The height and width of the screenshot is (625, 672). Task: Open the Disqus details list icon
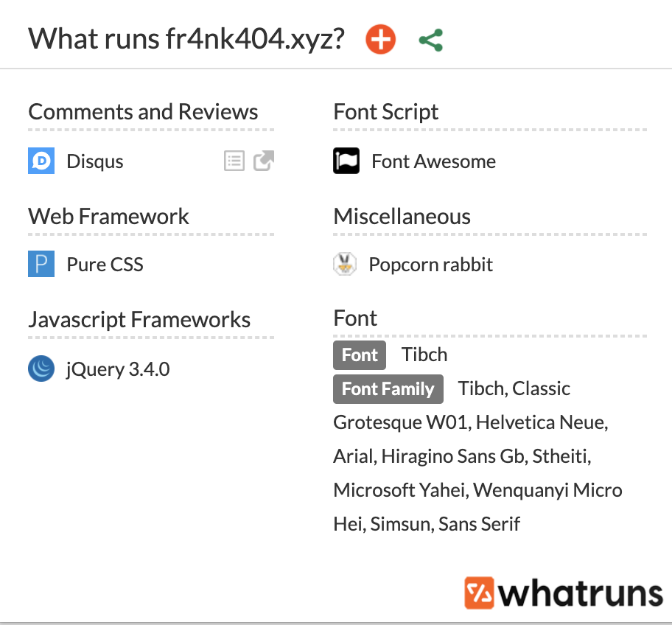234,161
